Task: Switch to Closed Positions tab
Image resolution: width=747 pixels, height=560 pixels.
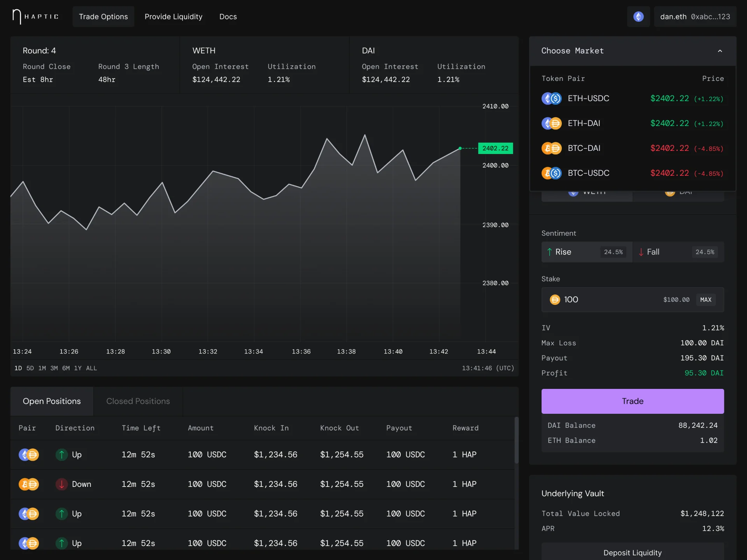Action: tap(138, 401)
